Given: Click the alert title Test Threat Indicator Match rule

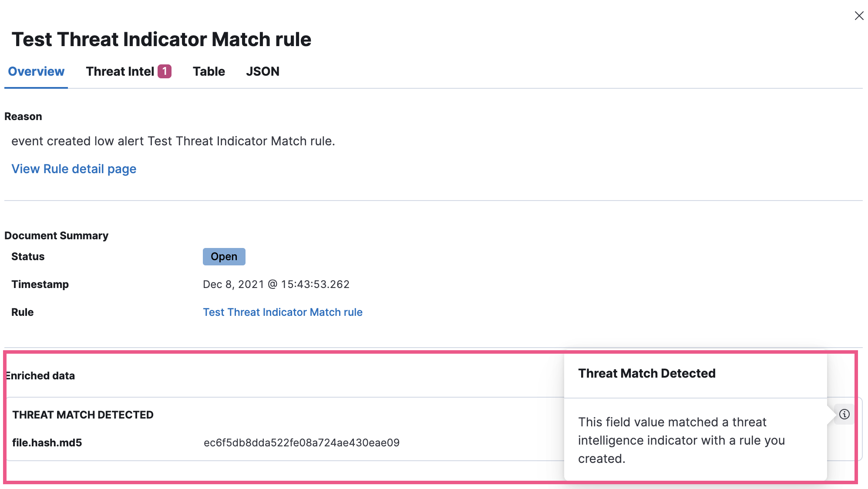Looking at the screenshot, I should click(161, 39).
